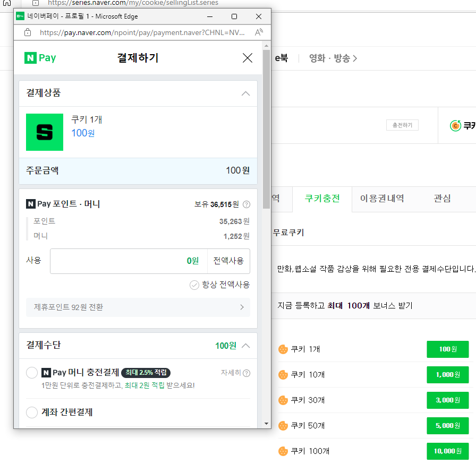476x464 pixels.
Task: Select the 계좌 간편결제 radio button
Action: coord(32,413)
